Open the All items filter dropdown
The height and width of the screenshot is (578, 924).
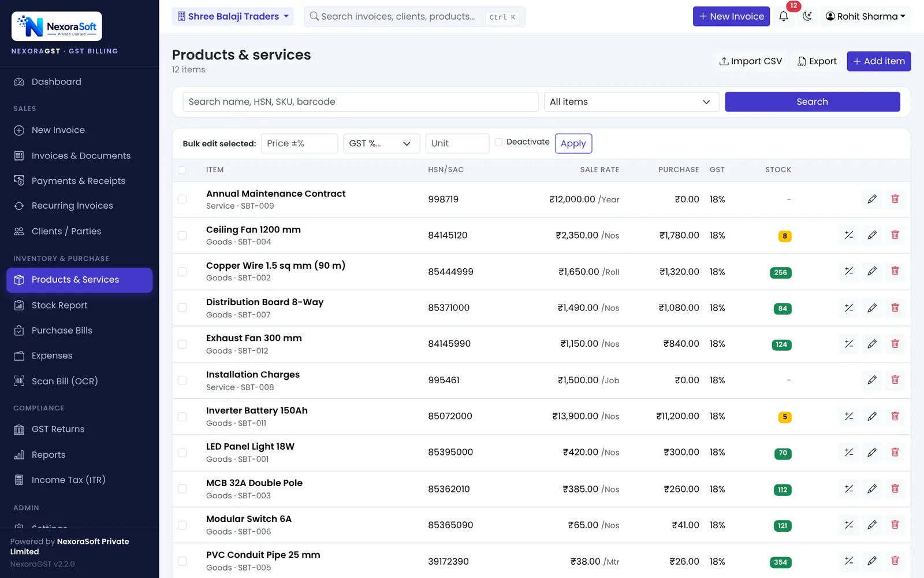[x=631, y=102]
